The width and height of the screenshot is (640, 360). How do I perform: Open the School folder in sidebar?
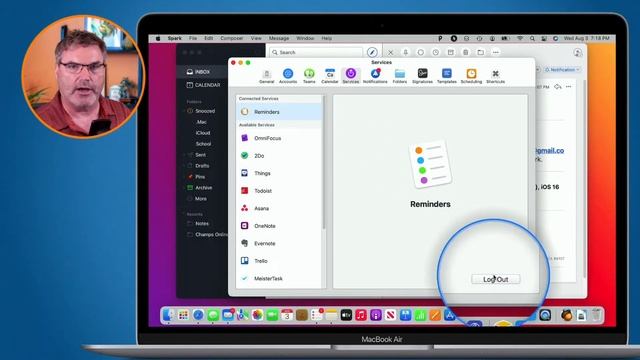(203, 144)
